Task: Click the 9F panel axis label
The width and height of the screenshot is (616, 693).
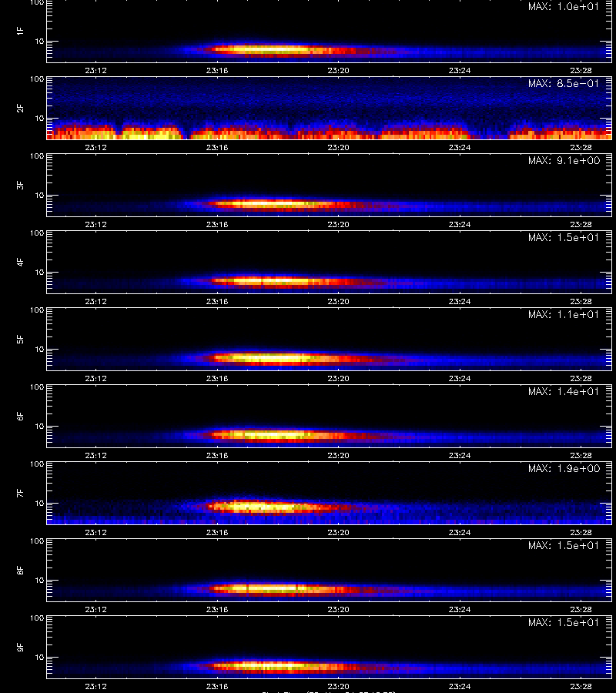Action: coord(20,647)
